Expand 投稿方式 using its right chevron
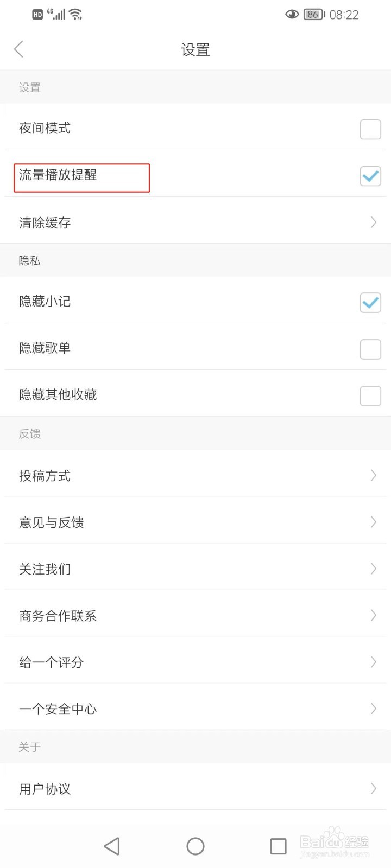391x868 pixels. [373, 475]
